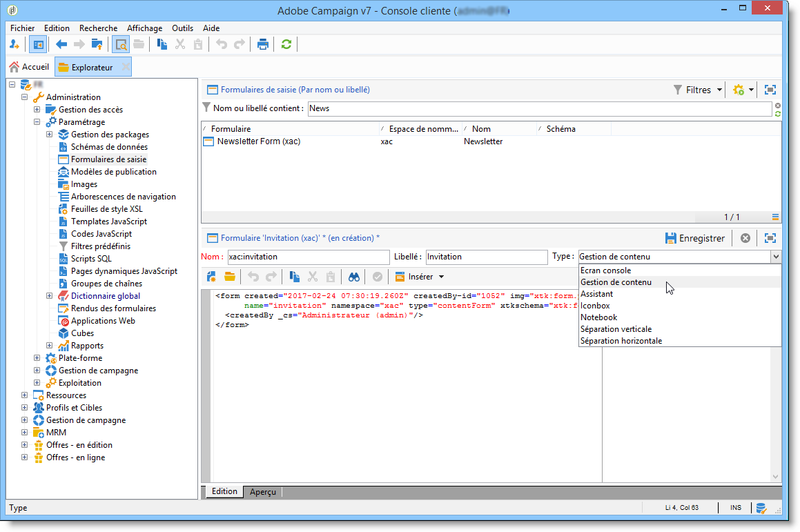
Task: Click the list options icon beside 1 / 1
Action: click(776, 217)
